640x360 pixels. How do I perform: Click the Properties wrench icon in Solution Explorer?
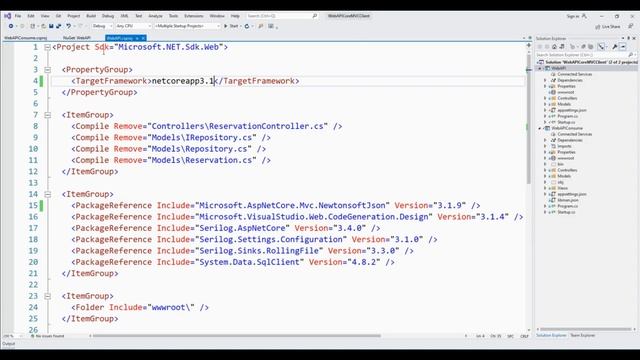615,47
